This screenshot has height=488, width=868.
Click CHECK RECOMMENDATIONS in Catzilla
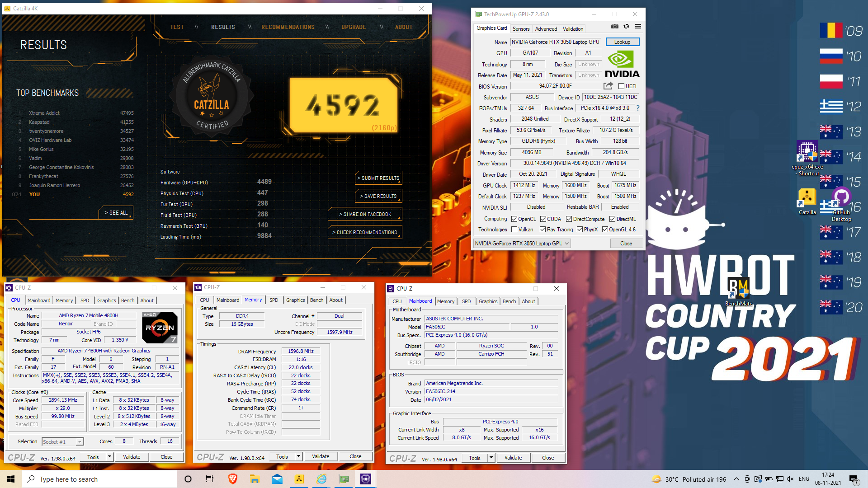pos(365,232)
